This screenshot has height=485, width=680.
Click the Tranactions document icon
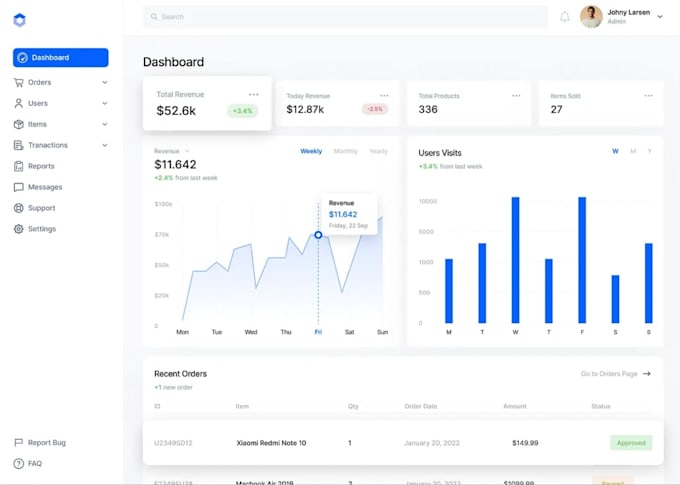pos(18,145)
